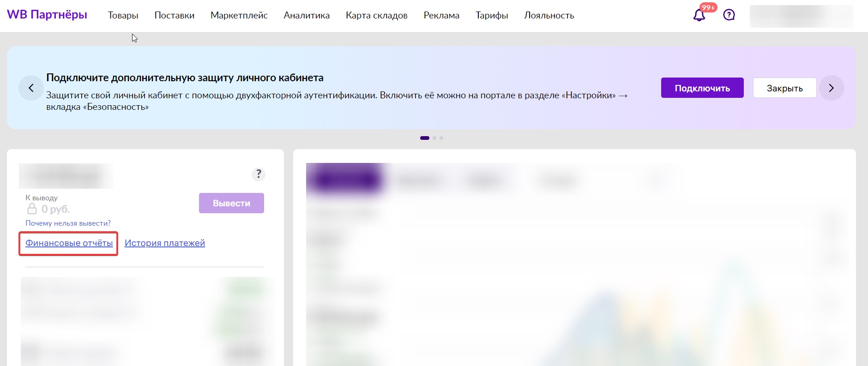Click the К выводу label
The image size is (868, 366).
[42, 198]
